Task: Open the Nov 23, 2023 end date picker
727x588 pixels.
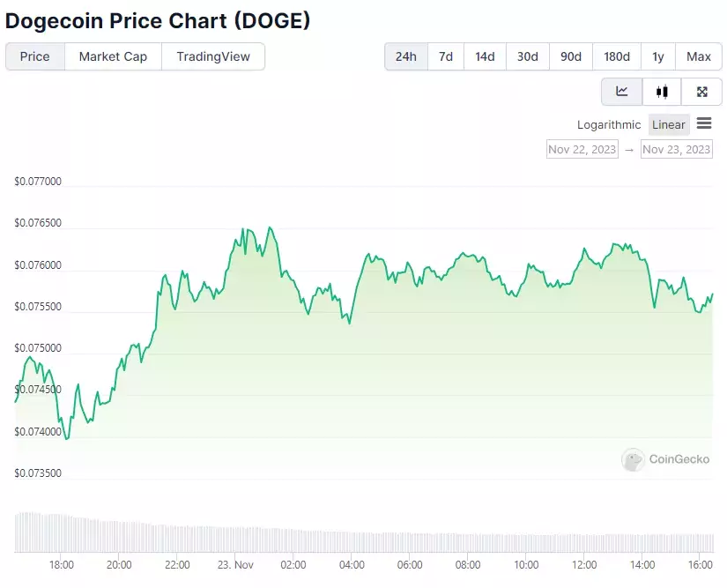Action: 677,149
